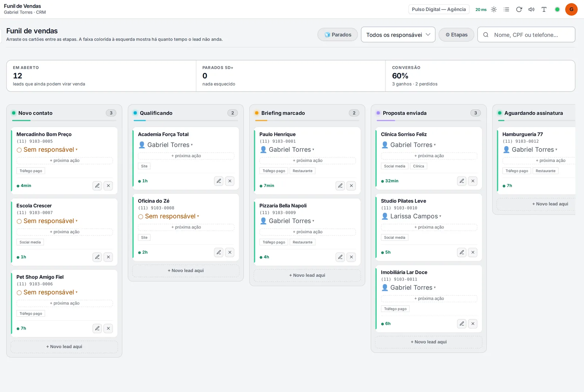This screenshot has width=584, height=392.
Task: Add new lead in Novo contato column
Action: [64, 347]
